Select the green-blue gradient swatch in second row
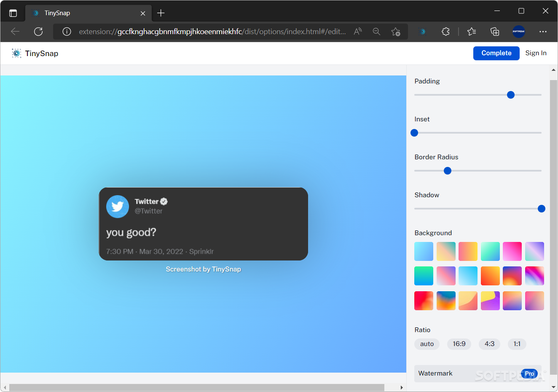 (424, 276)
